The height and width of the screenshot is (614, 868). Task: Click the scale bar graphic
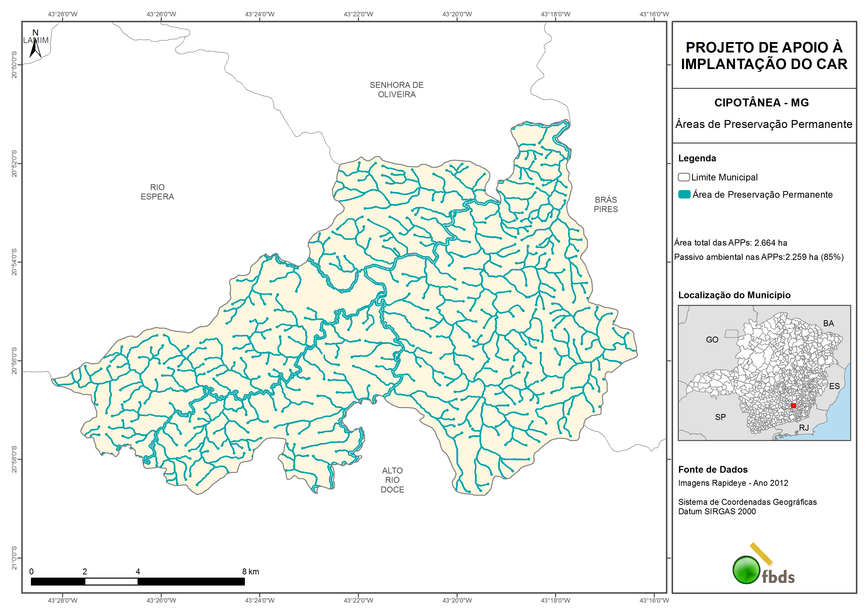coord(138,582)
